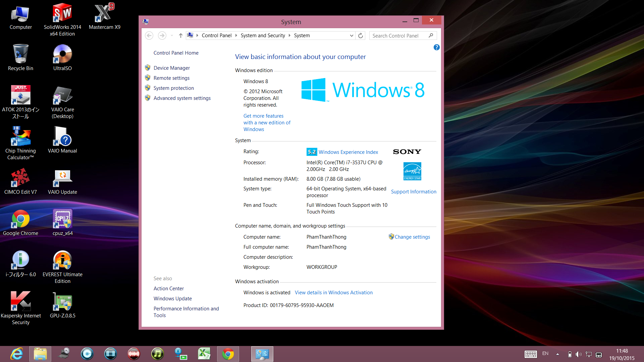
Task: Open the Computer desktop icon
Action: coord(20,18)
